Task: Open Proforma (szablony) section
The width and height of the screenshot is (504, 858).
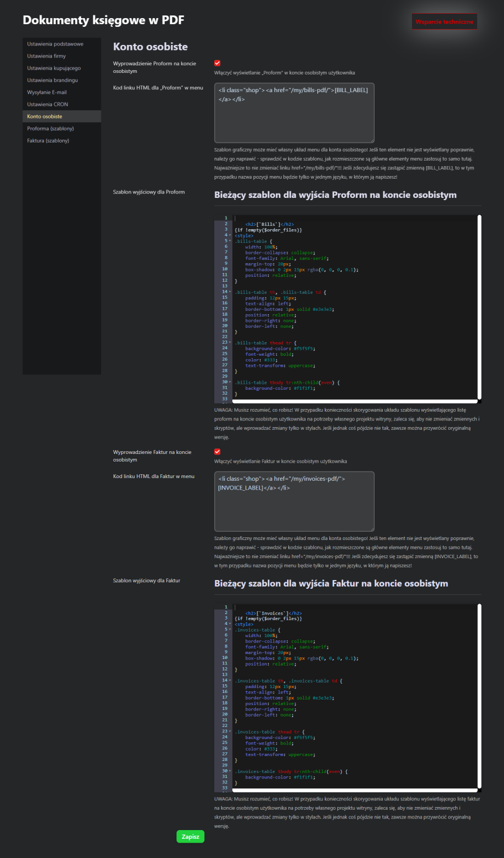Action: click(50, 128)
